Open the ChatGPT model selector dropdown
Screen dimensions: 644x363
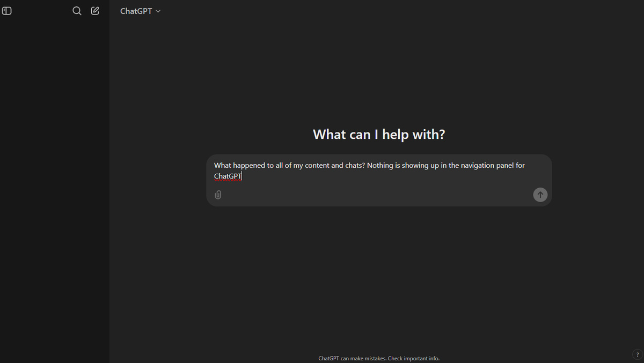pos(140,11)
